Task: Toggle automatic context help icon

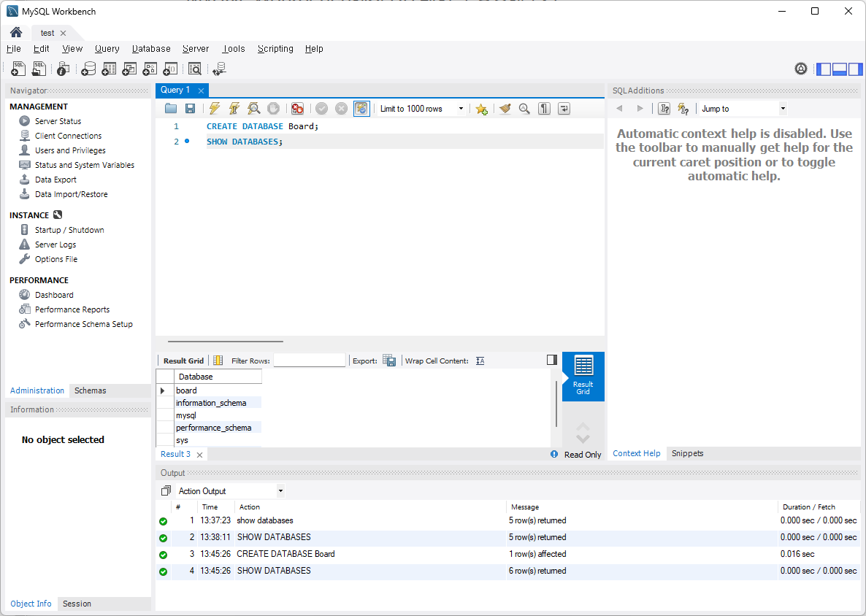Action: [683, 109]
